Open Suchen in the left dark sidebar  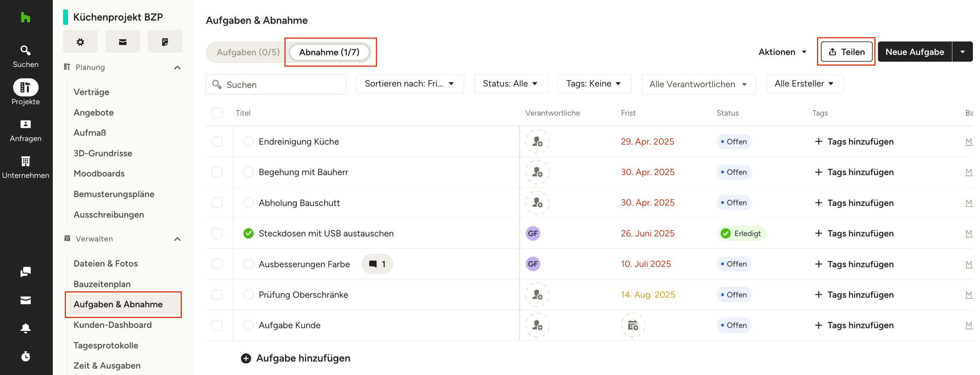(x=26, y=56)
